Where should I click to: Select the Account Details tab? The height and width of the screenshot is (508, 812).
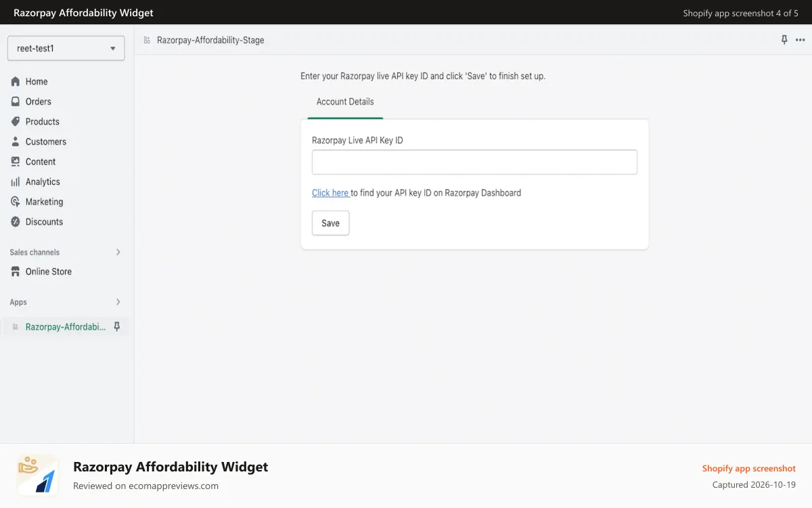[345, 102]
